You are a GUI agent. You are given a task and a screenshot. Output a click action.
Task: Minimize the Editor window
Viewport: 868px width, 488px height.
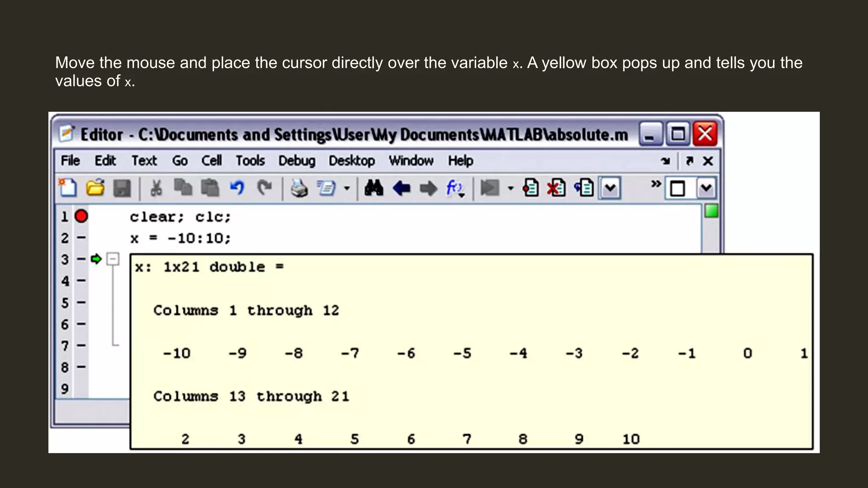(650, 134)
